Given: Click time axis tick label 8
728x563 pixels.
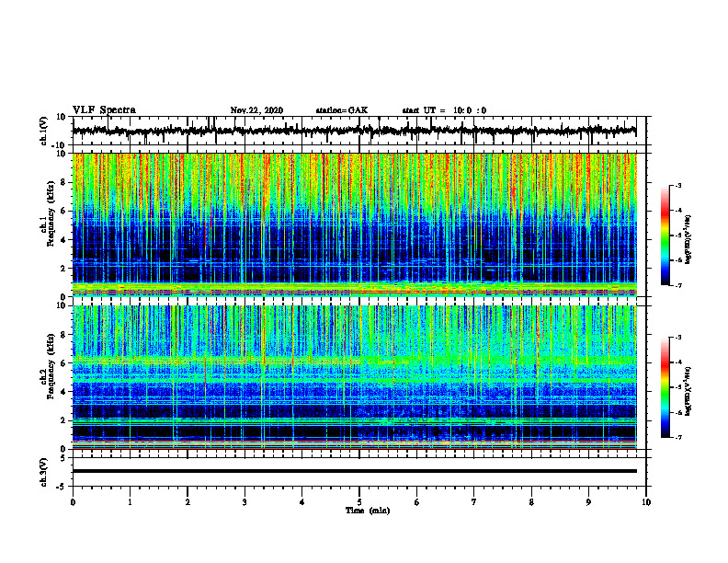Looking at the screenshot, I should (x=531, y=502).
